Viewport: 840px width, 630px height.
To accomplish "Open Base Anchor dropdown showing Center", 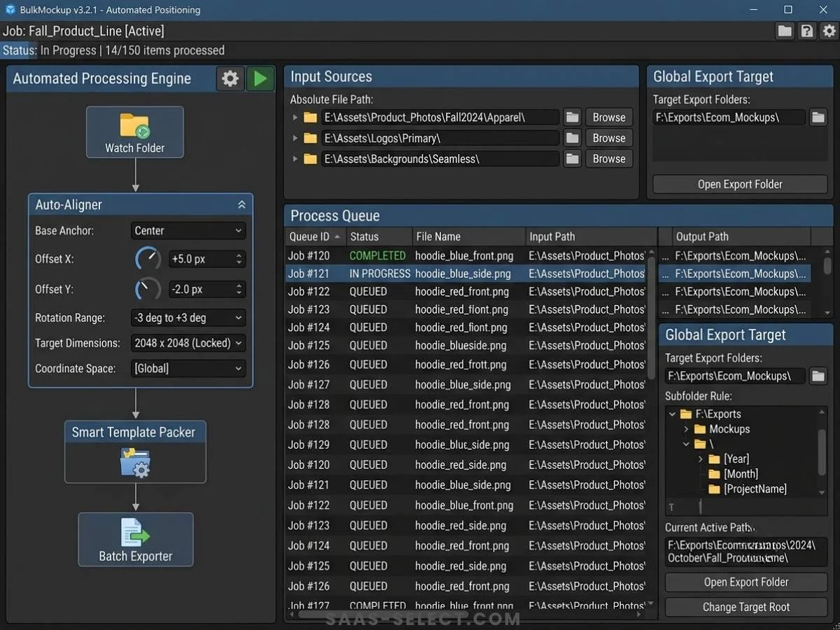I will (188, 230).
